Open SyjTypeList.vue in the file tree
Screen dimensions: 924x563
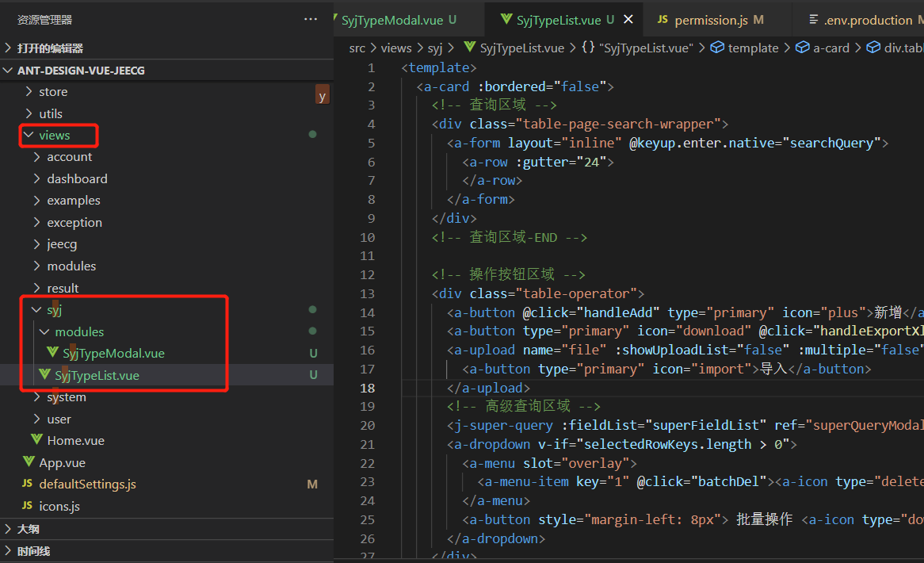tap(97, 375)
